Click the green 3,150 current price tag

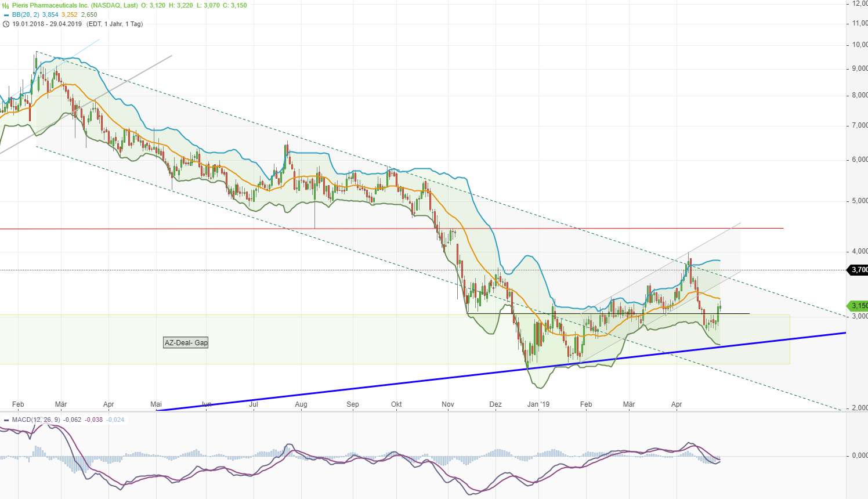pos(859,306)
